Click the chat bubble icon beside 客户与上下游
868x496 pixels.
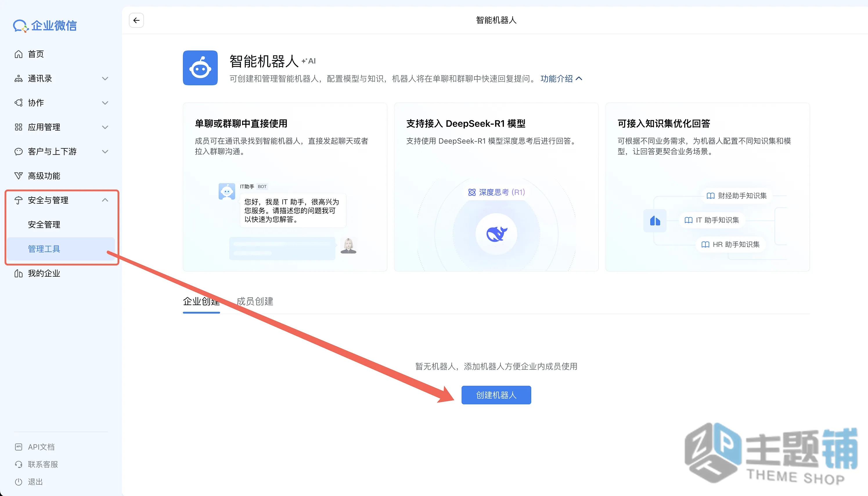18,152
